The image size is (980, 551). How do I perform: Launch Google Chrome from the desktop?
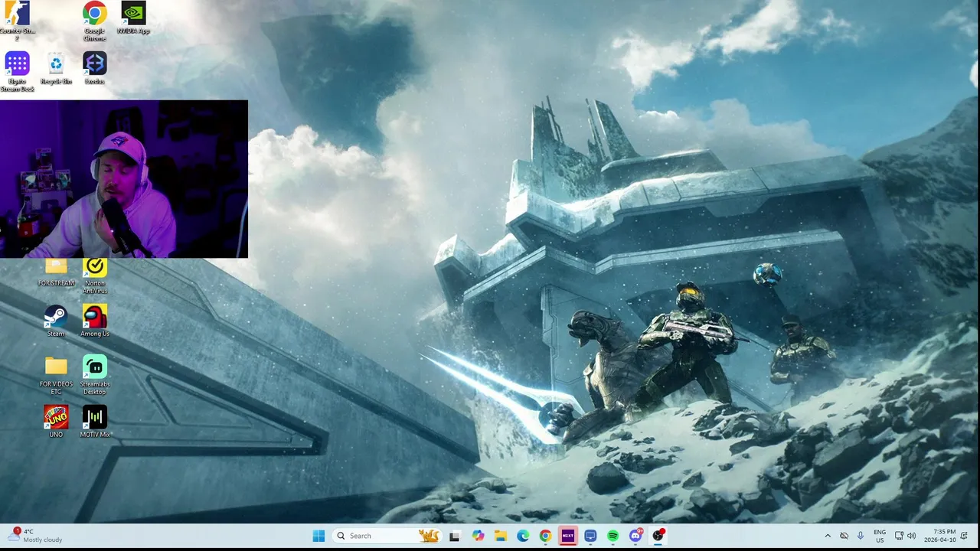click(x=95, y=21)
